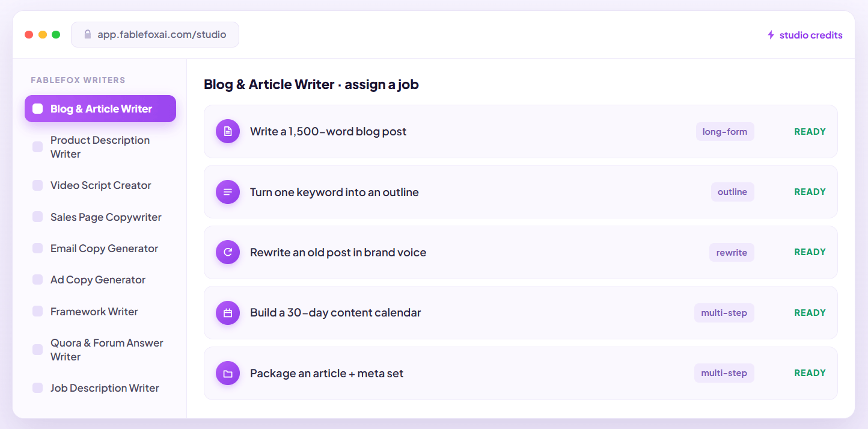
Task: Open the Product Description Writer
Action: (x=100, y=147)
